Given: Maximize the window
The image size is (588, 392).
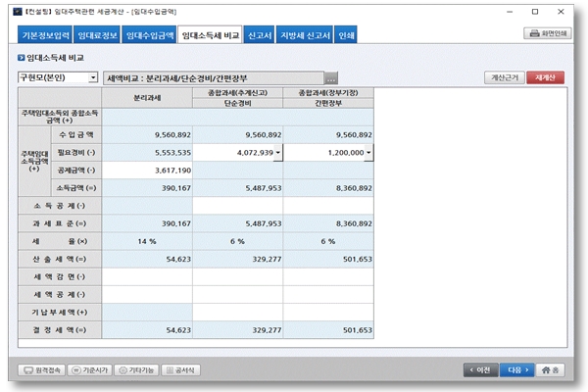Looking at the screenshot, I should pos(535,12).
